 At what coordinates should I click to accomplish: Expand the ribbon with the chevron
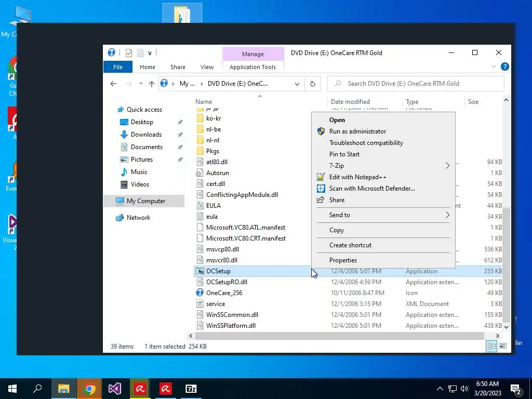[x=494, y=67]
